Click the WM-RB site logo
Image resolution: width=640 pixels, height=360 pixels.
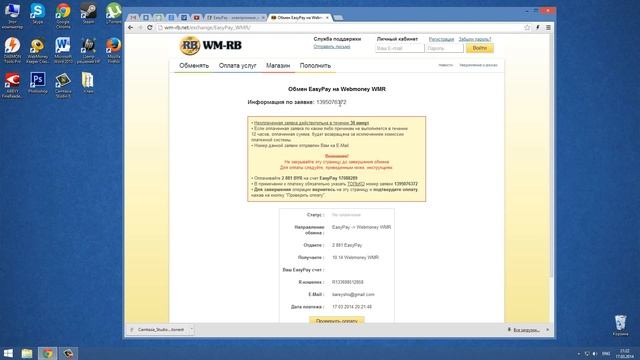pyautogui.click(x=211, y=45)
